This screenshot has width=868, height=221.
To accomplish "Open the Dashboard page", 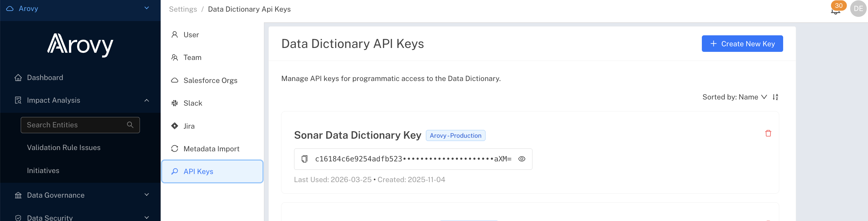I will tap(80, 77).
